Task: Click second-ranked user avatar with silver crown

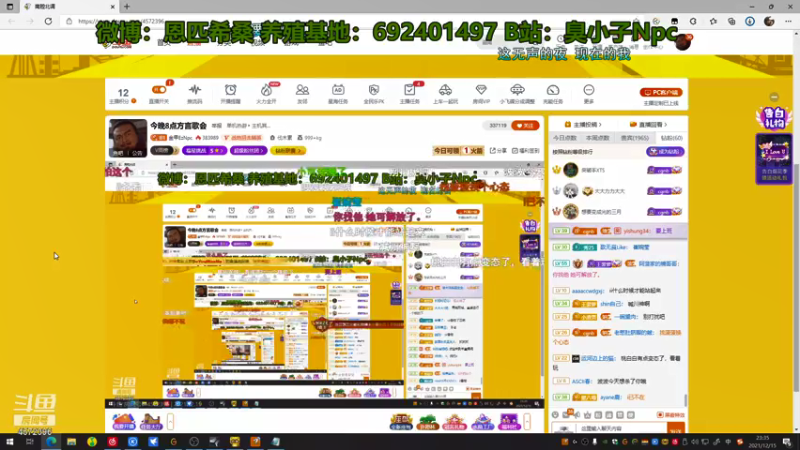Action: [570, 191]
